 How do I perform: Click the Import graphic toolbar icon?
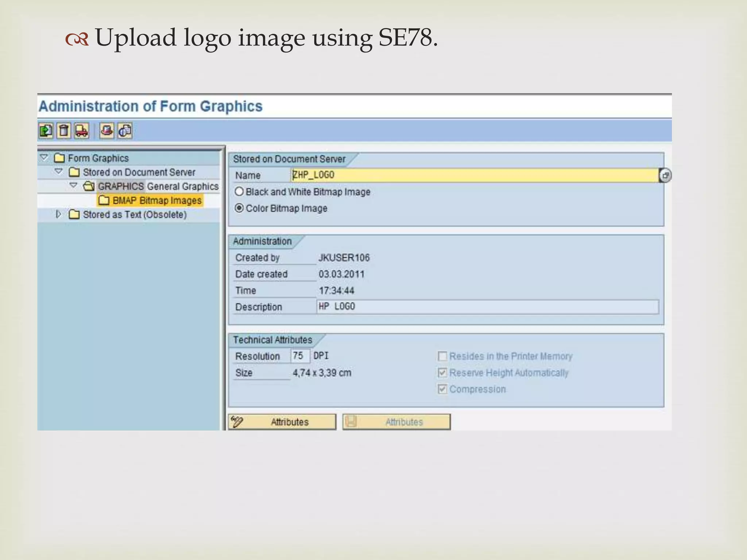[46, 131]
